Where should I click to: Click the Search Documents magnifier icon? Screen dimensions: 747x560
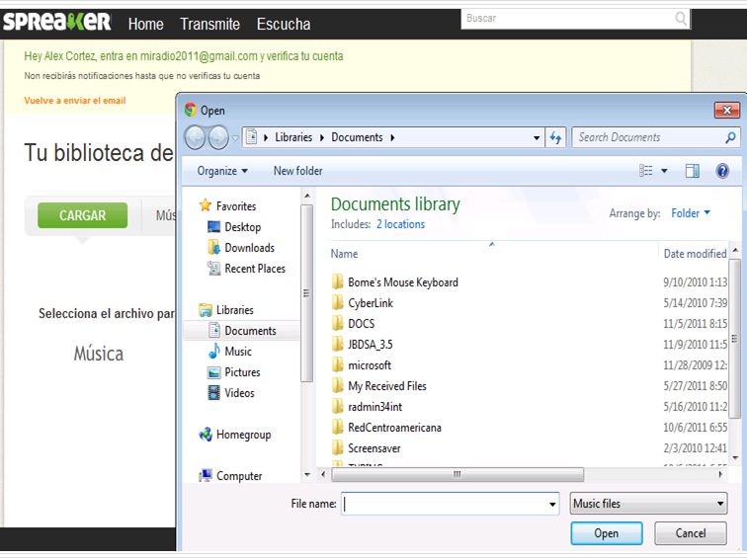730,137
